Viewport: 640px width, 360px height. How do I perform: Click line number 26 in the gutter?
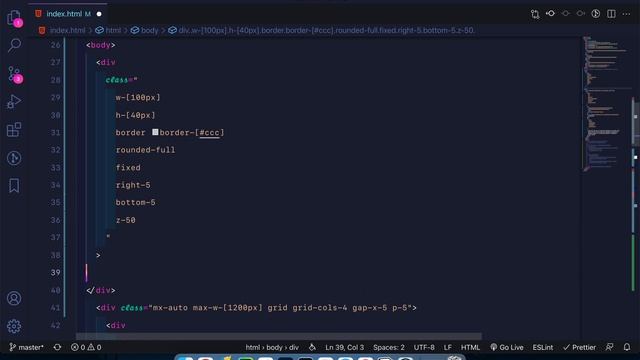pyautogui.click(x=56, y=45)
